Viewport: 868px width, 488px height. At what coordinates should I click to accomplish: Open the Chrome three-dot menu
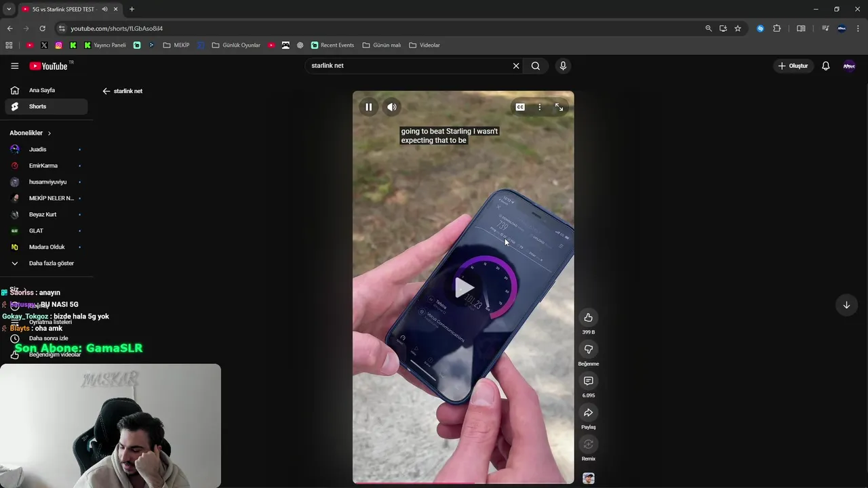pos(858,28)
